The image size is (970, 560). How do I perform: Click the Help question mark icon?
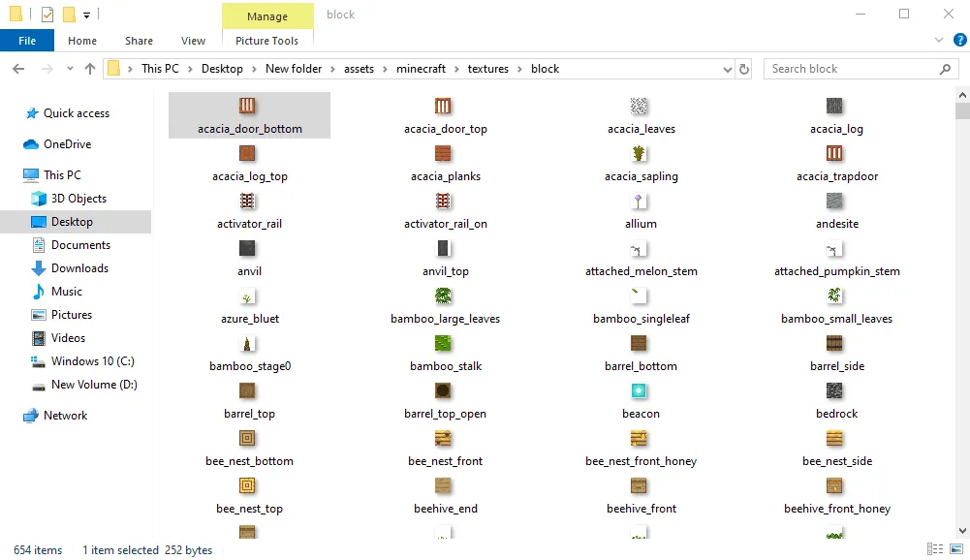click(x=958, y=40)
